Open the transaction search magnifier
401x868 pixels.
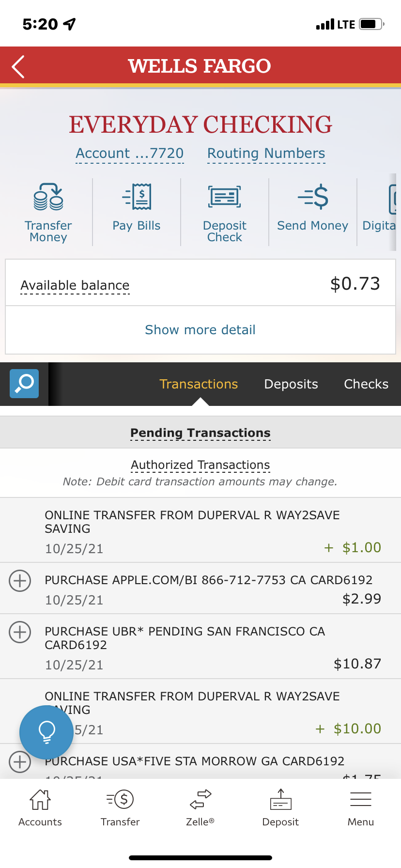24,384
